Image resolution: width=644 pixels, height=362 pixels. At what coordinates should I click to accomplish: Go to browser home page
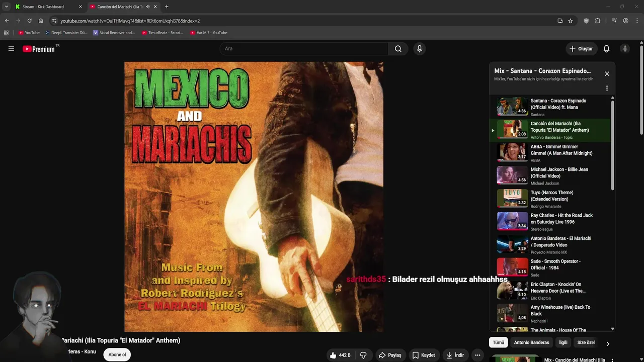pyautogui.click(x=41, y=21)
